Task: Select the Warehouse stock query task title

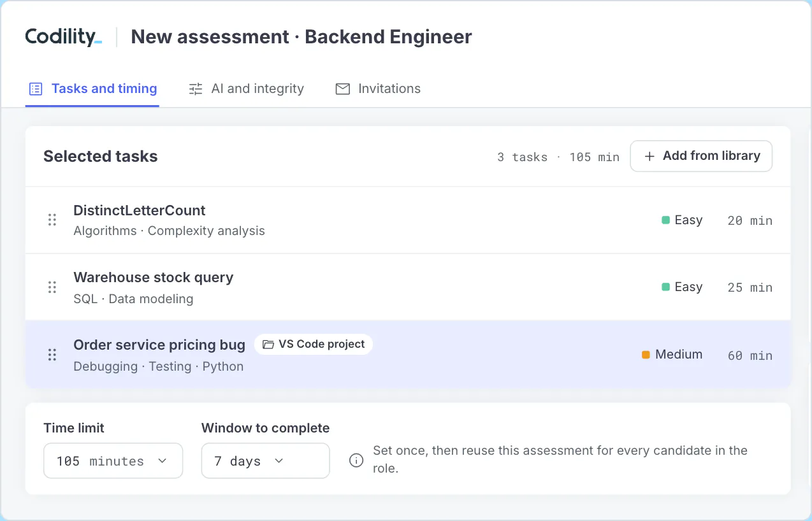Action: click(x=154, y=277)
